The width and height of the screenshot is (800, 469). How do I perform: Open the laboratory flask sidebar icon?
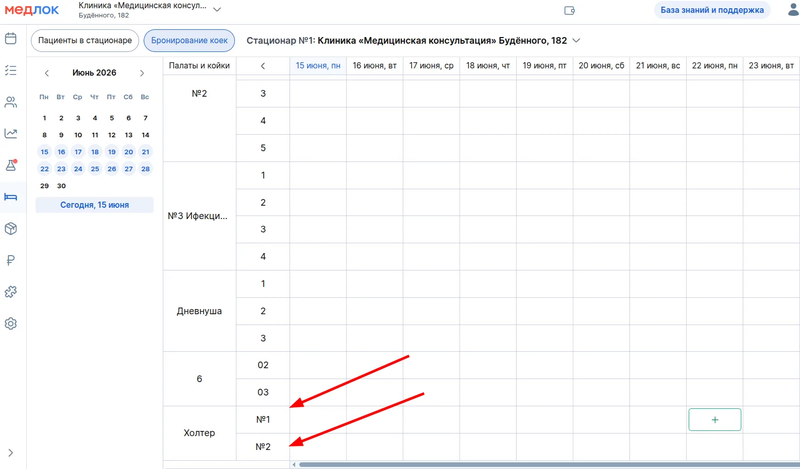(11, 165)
